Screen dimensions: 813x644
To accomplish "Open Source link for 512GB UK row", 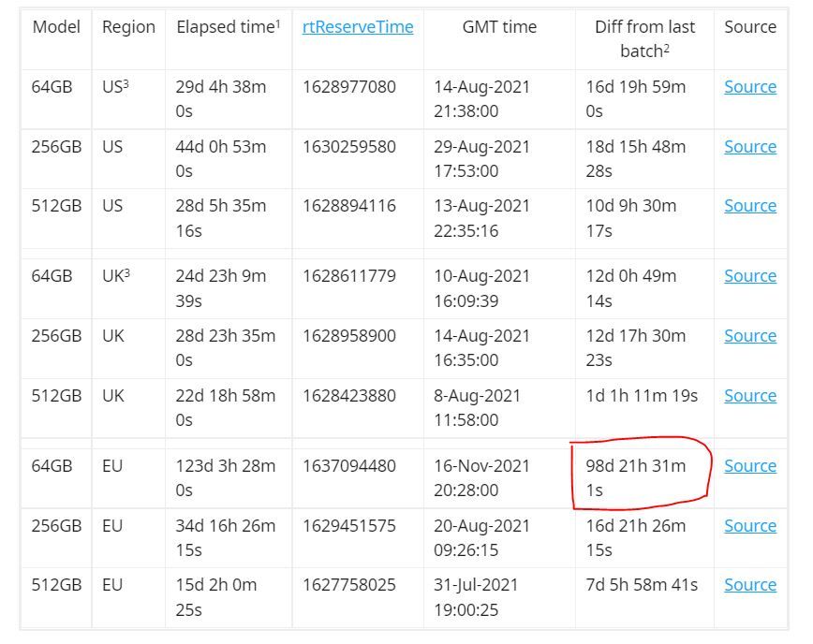I will coord(750,396).
